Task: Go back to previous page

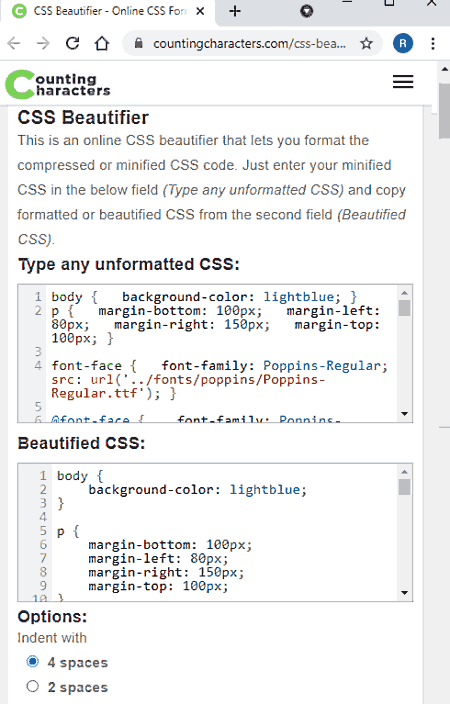Action: pos(14,44)
